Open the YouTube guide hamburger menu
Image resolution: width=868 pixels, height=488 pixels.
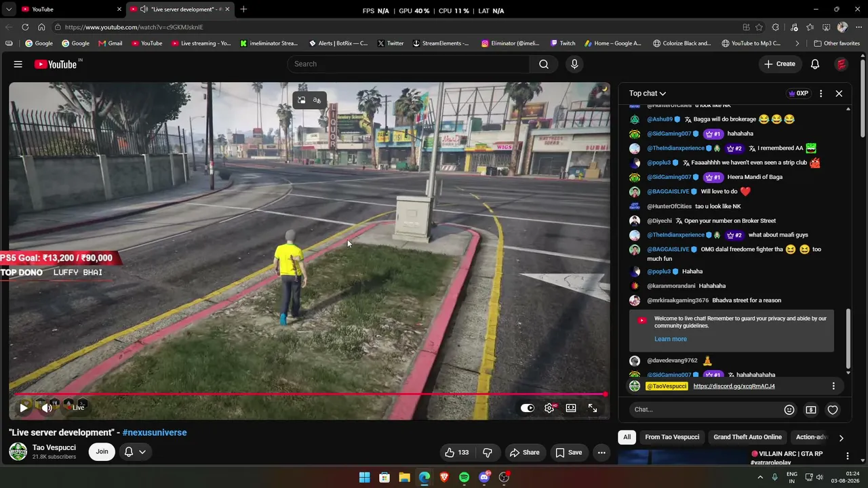pos(18,64)
